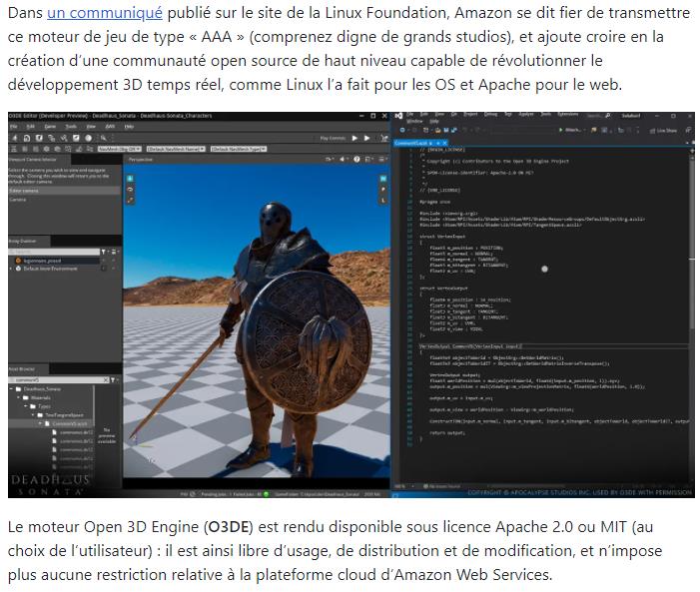
Task: Click the Visual Studio logo icon
Action: point(399,116)
